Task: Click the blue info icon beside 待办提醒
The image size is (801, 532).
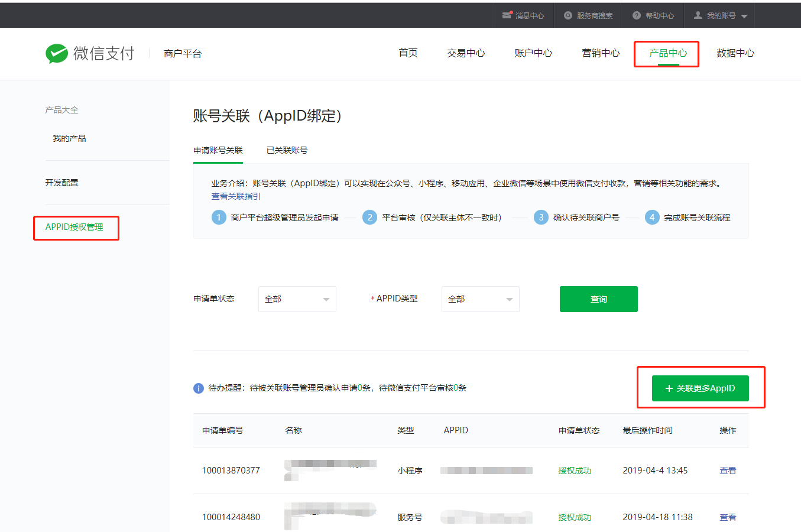Action: coord(199,388)
